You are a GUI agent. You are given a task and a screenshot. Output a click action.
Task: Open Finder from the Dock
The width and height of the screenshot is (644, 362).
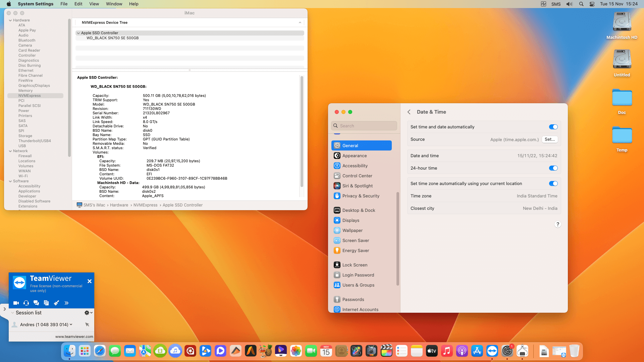69,351
